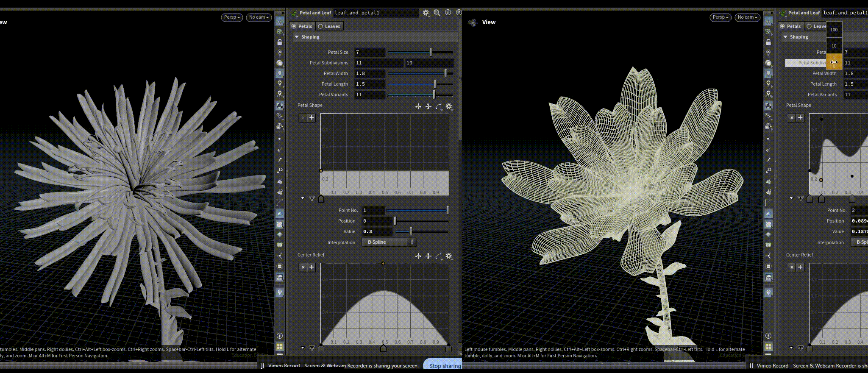Select the Leaves radio option in left panel

(x=329, y=26)
